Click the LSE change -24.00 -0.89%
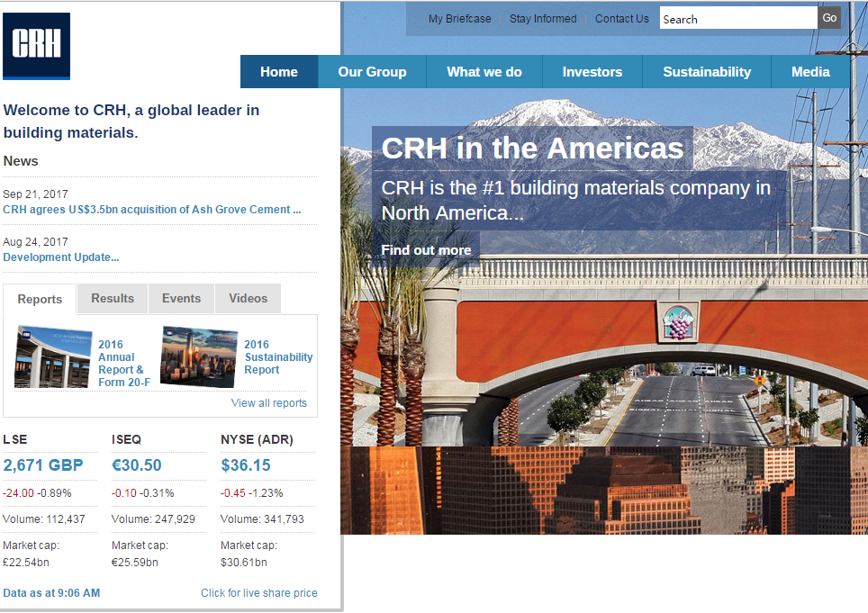This screenshot has height=613, width=868. tap(37, 493)
